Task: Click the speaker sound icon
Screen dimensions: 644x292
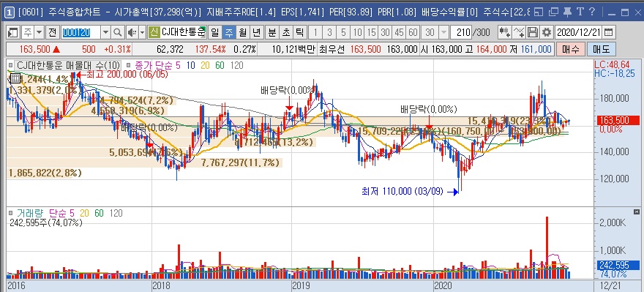Action: click(x=132, y=32)
